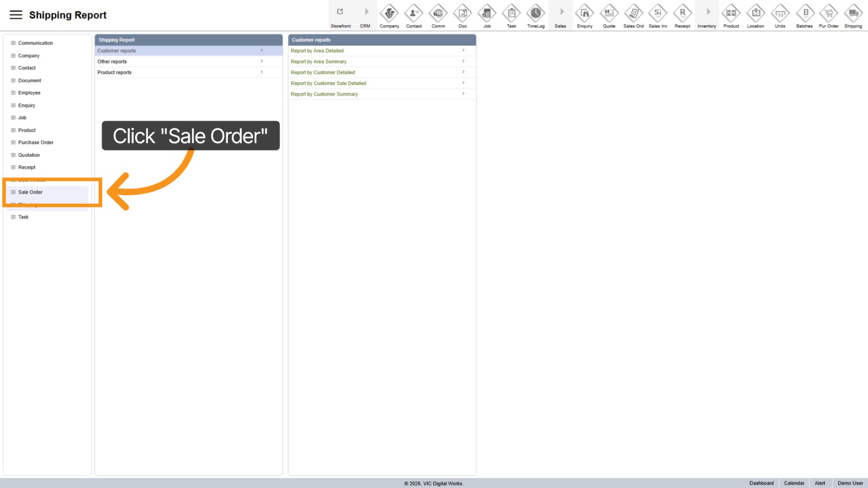The width and height of the screenshot is (868, 488).
Task: Open the hamburger main menu
Action: (x=16, y=15)
